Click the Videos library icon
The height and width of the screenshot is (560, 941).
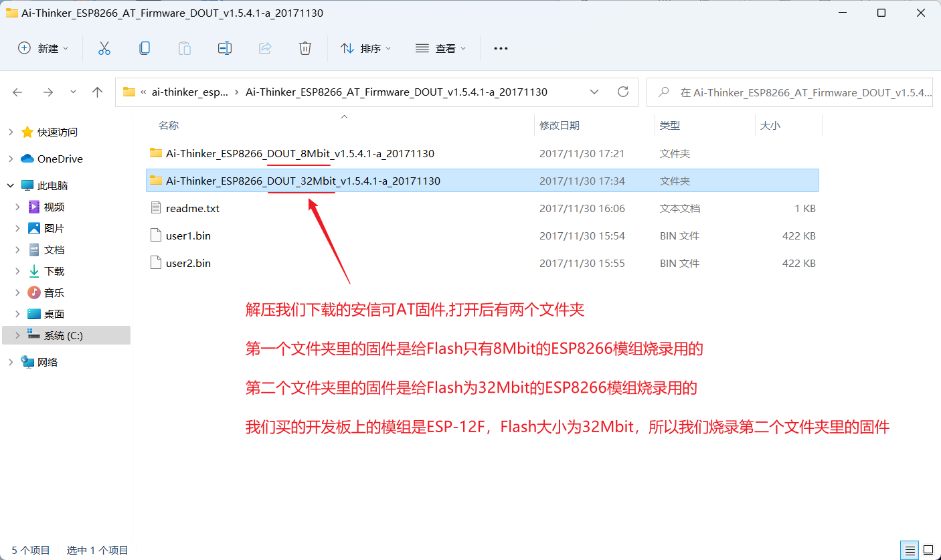coord(34,207)
